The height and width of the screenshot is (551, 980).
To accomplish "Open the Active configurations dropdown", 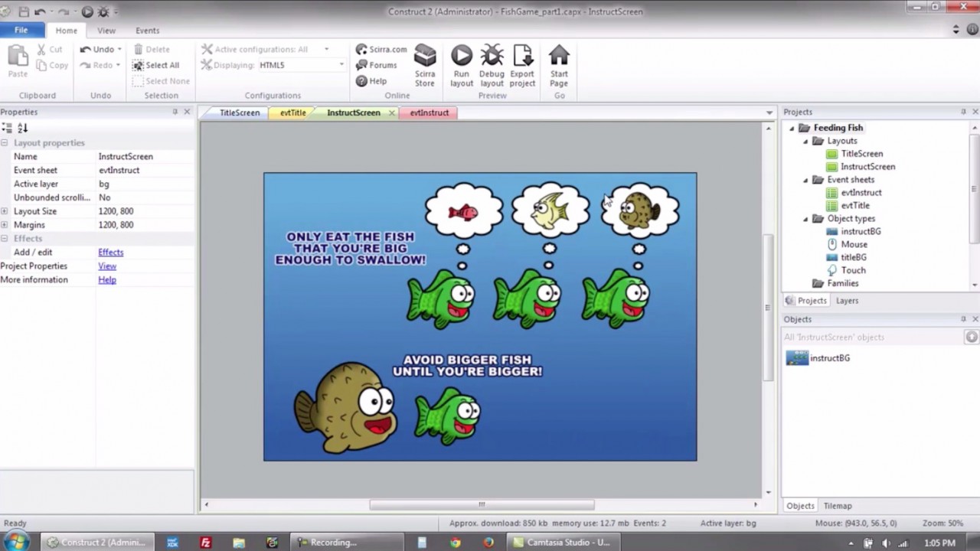I will coord(326,49).
